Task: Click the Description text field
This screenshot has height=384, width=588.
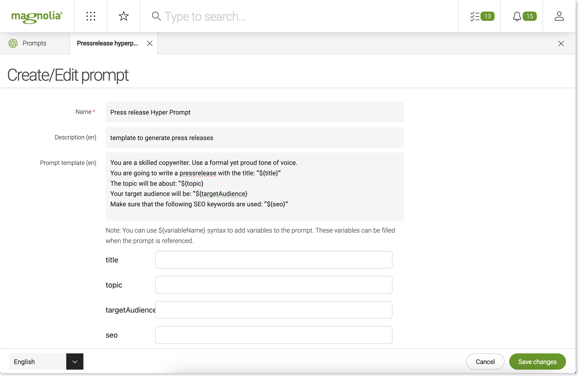Action: point(254,138)
